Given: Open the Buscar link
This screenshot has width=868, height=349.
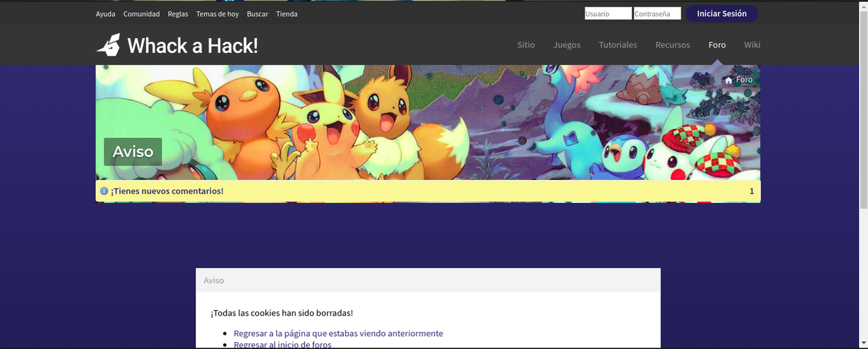Looking at the screenshot, I should [257, 14].
